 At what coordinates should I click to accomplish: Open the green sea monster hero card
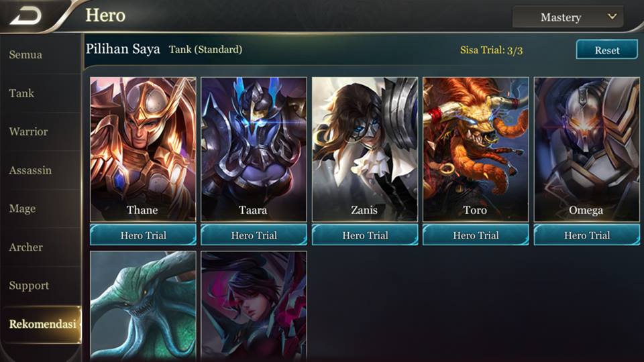coord(143,306)
